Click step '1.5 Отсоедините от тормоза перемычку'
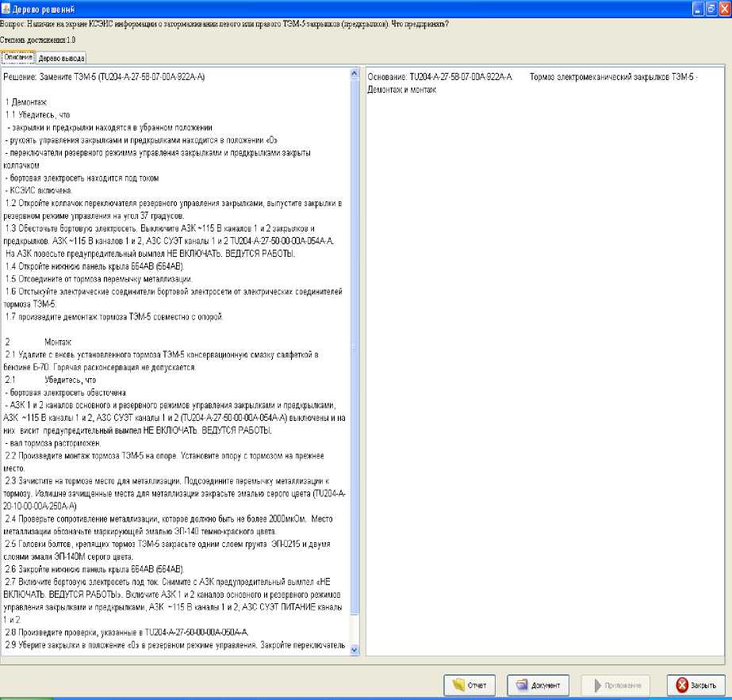The height and width of the screenshot is (700, 732). coord(98,278)
